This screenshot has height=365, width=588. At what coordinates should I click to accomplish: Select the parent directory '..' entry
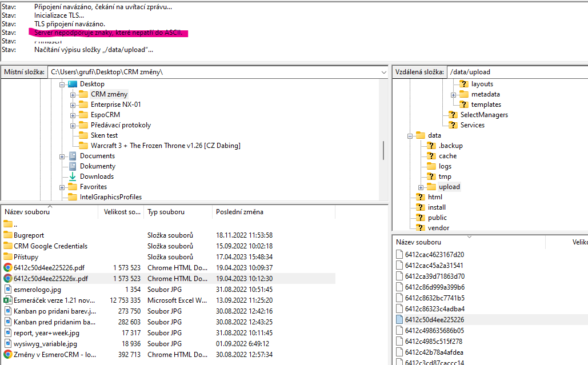click(x=15, y=224)
